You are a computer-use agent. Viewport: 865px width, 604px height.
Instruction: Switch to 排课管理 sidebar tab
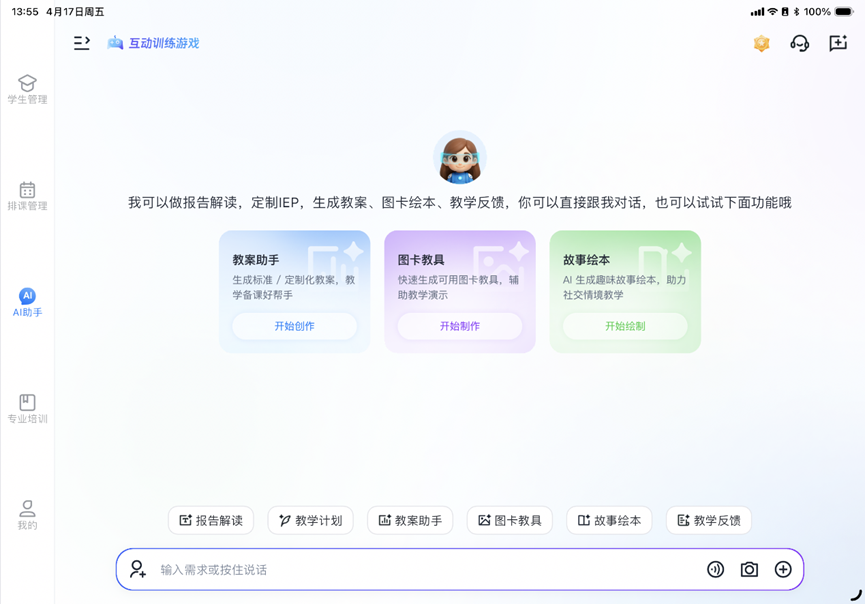coord(27,195)
